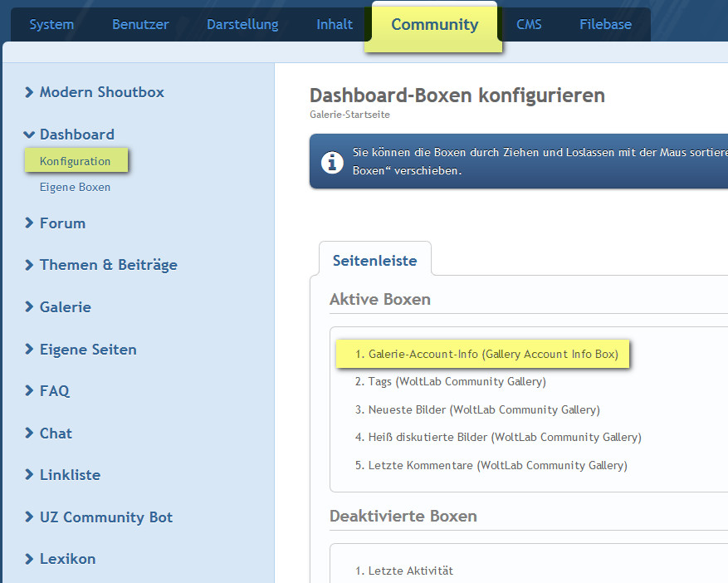The height and width of the screenshot is (583, 728).
Task: Open the System tab
Action: pyautogui.click(x=51, y=24)
